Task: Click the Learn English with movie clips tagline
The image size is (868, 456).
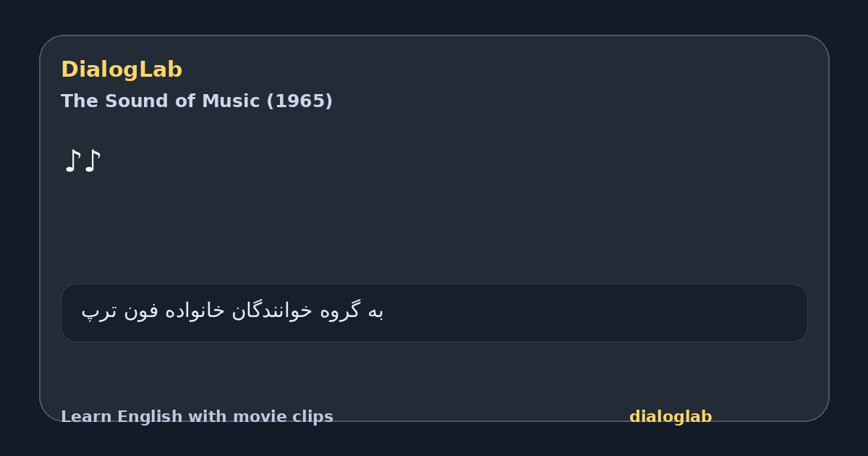Action: point(197,417)
